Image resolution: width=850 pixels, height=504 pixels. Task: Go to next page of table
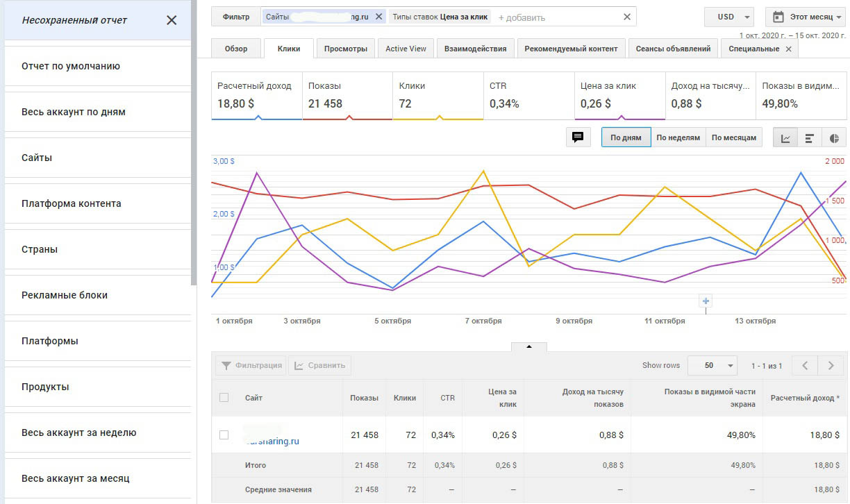pyautogui.click(x=831, y=365)
